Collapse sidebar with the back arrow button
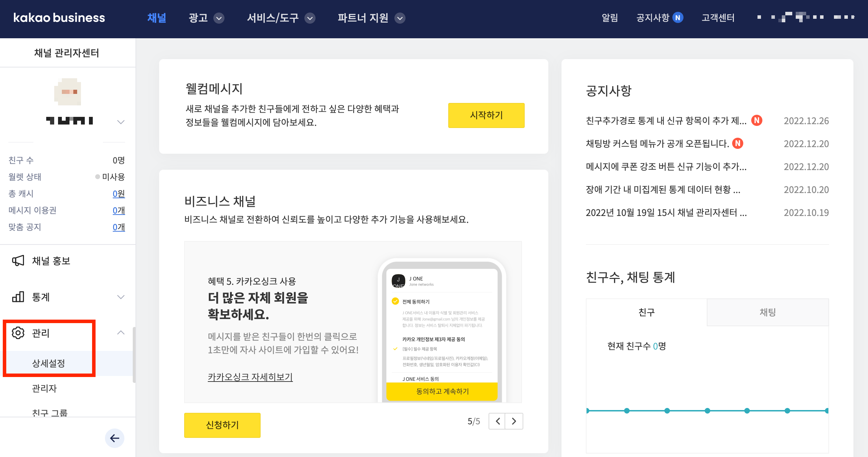 coord(114,438)
